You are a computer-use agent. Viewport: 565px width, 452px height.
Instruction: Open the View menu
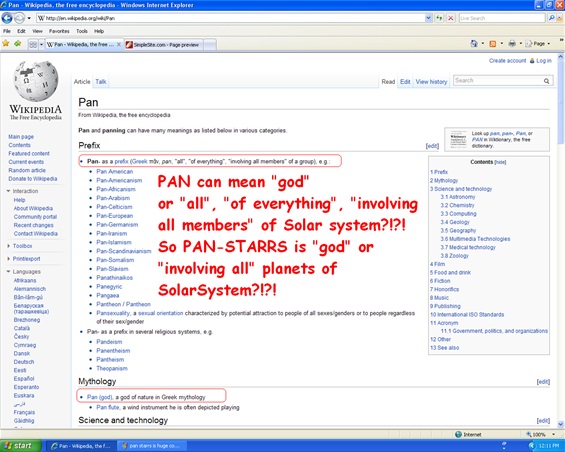click(x=37, y=31)
